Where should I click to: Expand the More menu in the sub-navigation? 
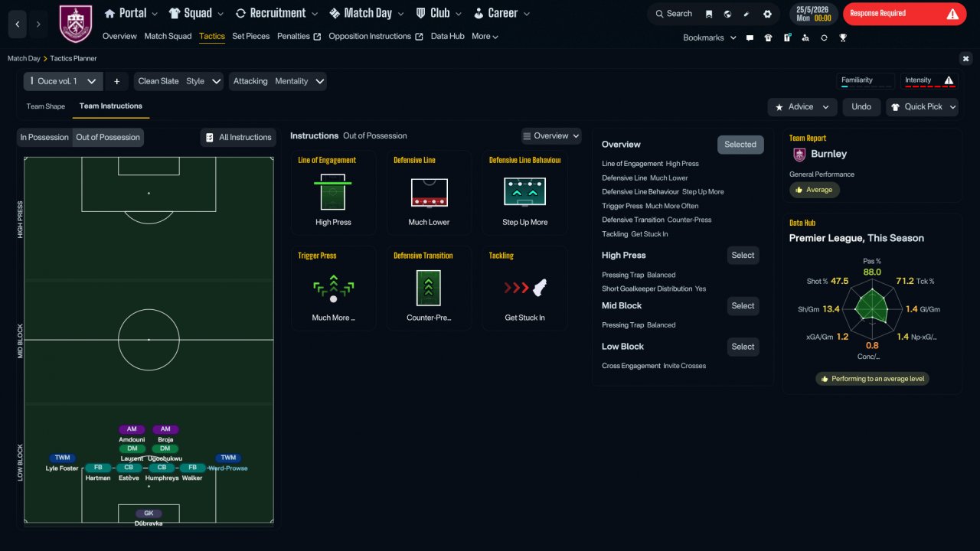pyautogui.click(x=485, y=36)
